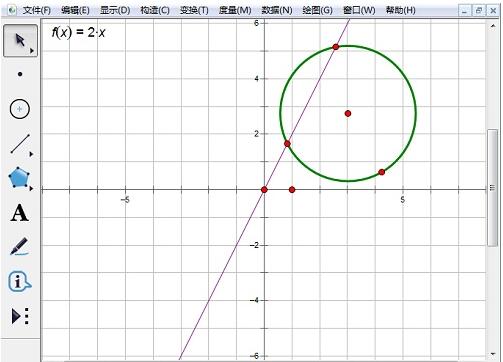Viewport: 503px width, 362px height.
Task: Click the scroll down arrow
Action: click(493, 354)
